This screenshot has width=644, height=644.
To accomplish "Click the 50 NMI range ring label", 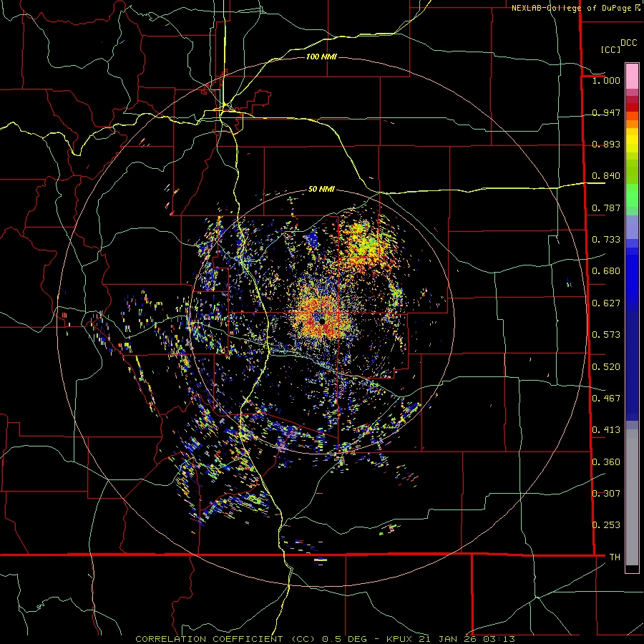I will pyautogui.click(x=321, y=189).
